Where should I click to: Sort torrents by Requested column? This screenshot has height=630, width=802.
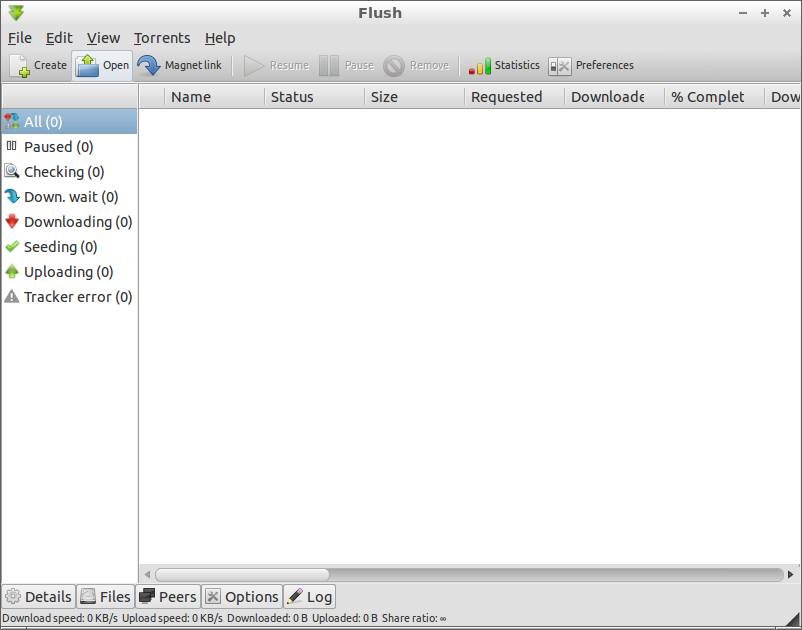pyautogui.click(x=515, y=97)
